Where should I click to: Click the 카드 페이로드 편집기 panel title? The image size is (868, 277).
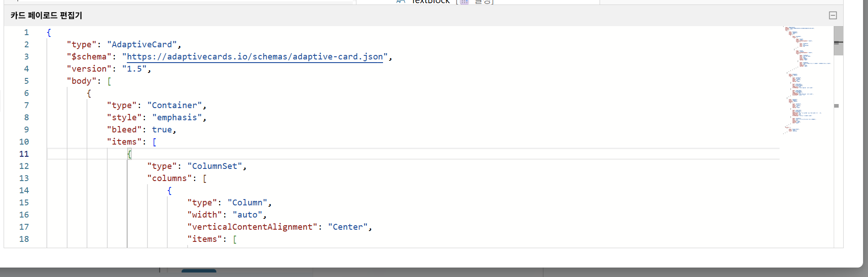point(46,15)
